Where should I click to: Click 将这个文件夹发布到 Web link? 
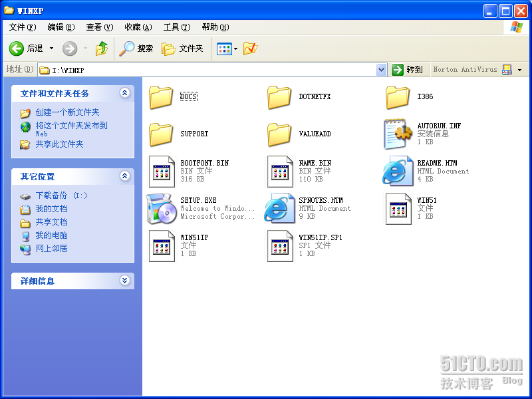(71, 129)
